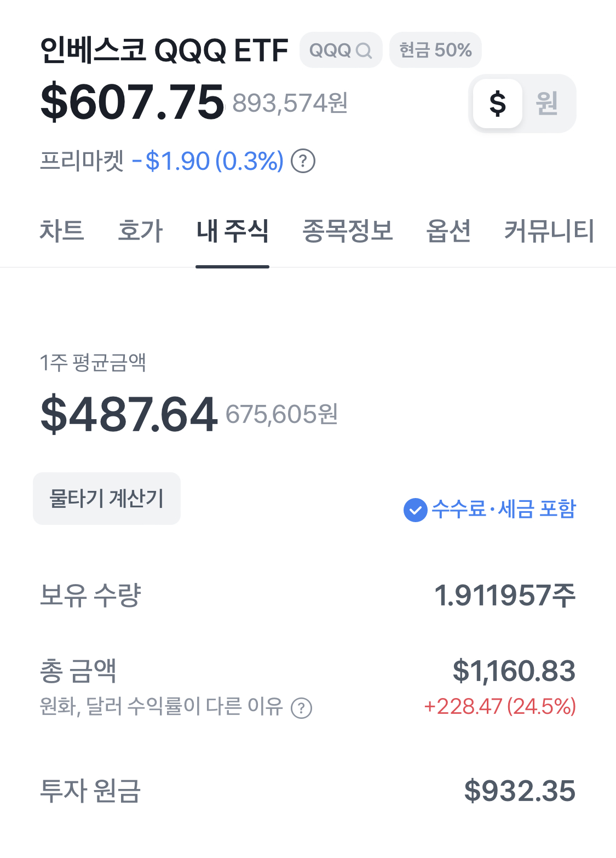The image size is (616, 858).
Task: Open the 차트 tab
Action: click(61, 231)
